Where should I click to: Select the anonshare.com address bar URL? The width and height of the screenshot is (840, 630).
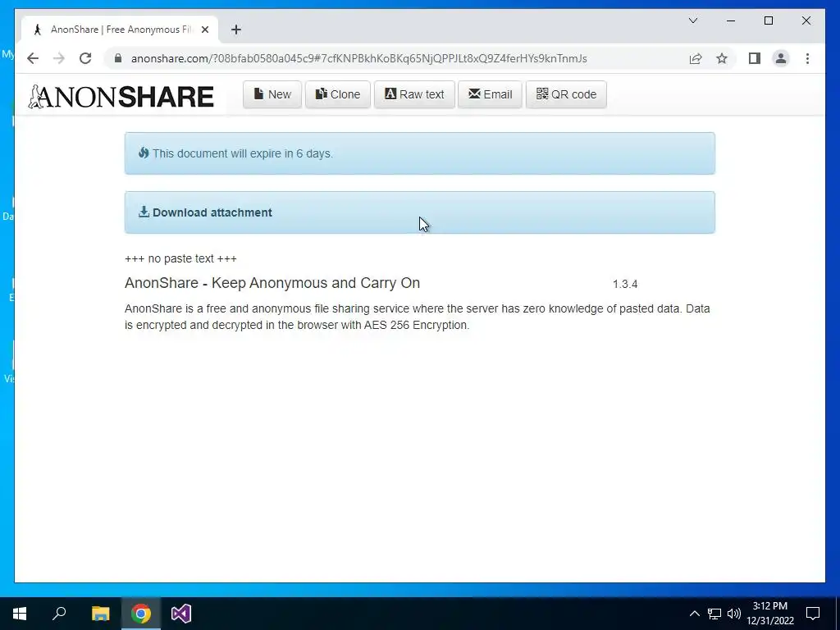coord(359,58)
